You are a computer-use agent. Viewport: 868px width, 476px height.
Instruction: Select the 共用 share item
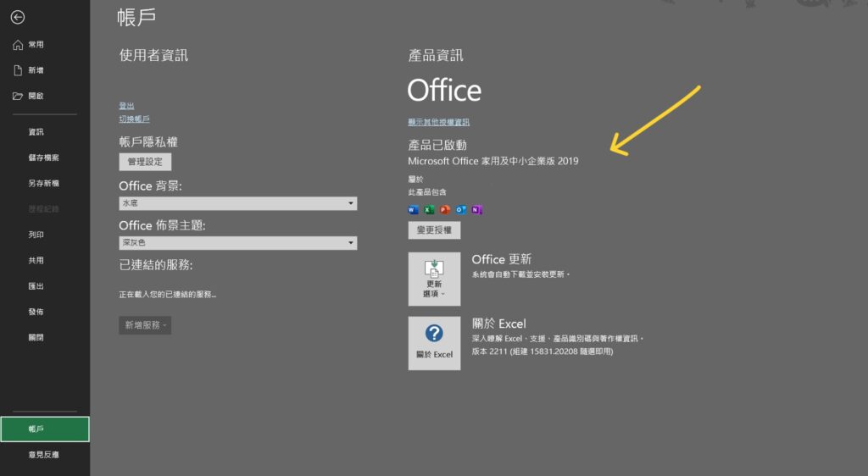pos(36,260)
